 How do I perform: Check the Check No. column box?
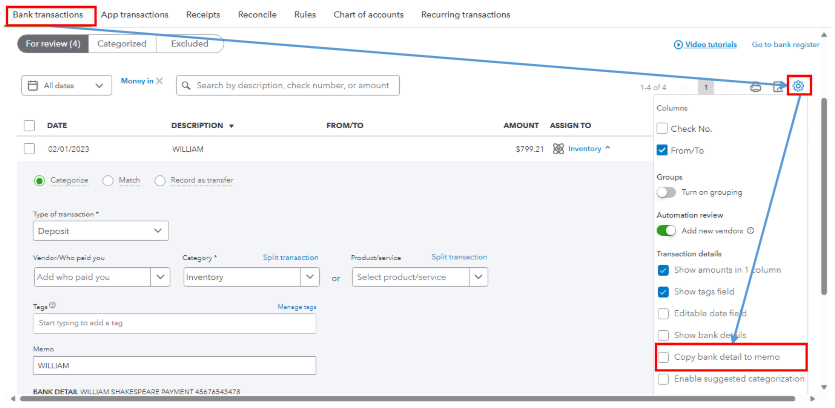point(662,128)
